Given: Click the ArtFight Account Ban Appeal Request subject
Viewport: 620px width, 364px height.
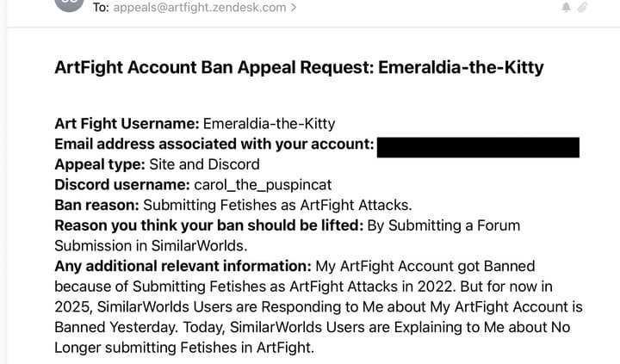Looking at the screenshot, I should pos(299,67).
